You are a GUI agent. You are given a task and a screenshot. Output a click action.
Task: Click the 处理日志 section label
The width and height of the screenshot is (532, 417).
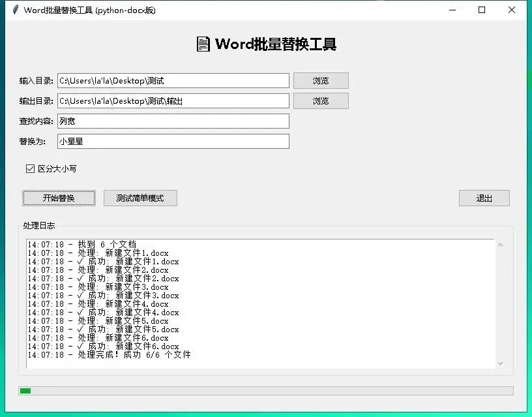[x=39, y=226]
